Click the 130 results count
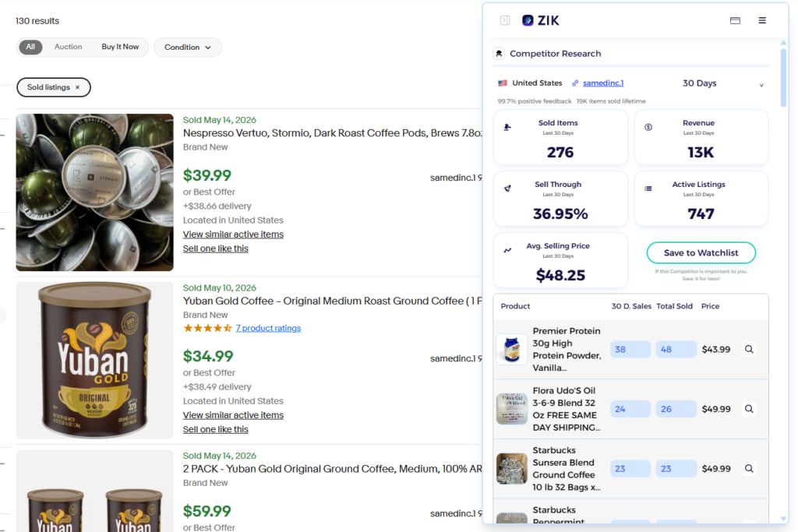This screenshot has height=532, width=798. pos(37,21)
